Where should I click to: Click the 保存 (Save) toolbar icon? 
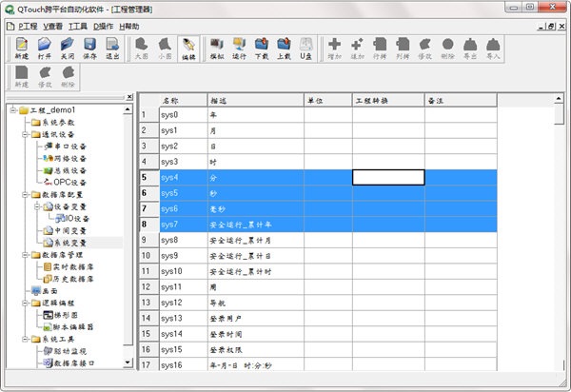coord(89,48)
